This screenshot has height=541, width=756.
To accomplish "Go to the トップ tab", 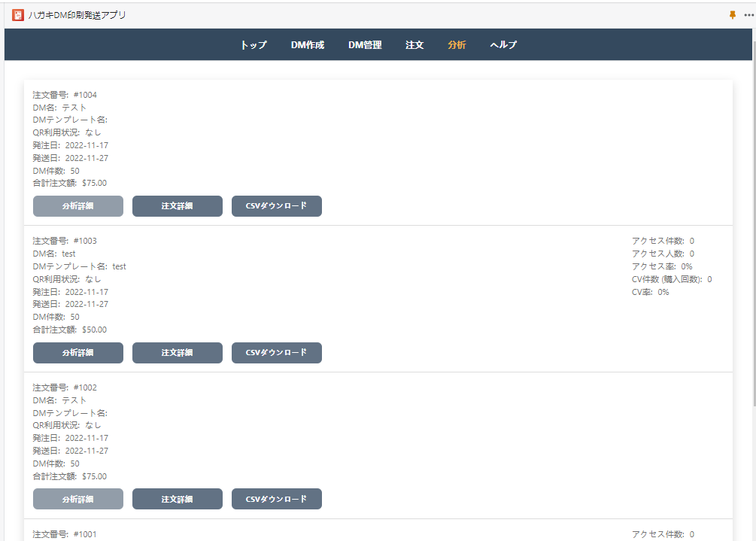I will point(254,45).
